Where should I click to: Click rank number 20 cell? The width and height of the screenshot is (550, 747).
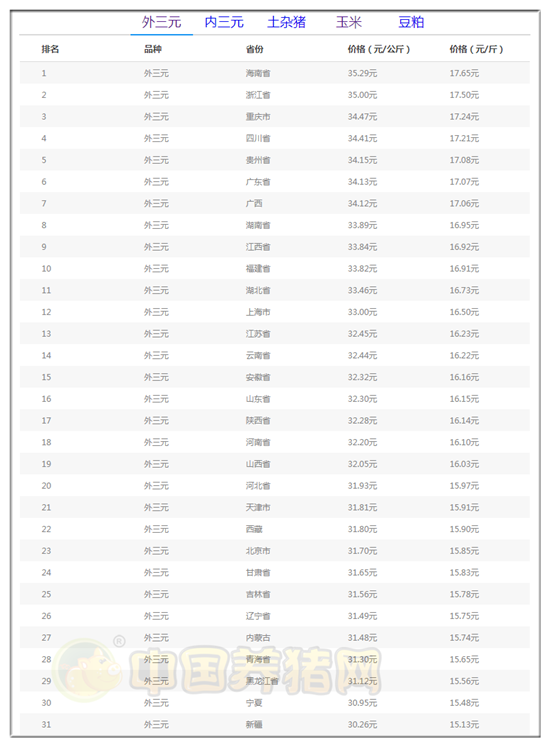[46, 486]
